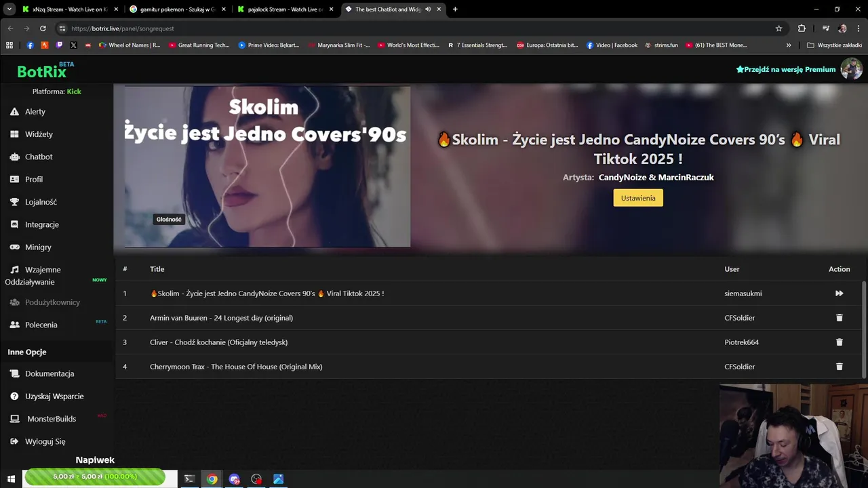Open Uzyskaj Wsparcie help item
The height and width of the screenshot is (488, 868).
click(x=47, y=396)
